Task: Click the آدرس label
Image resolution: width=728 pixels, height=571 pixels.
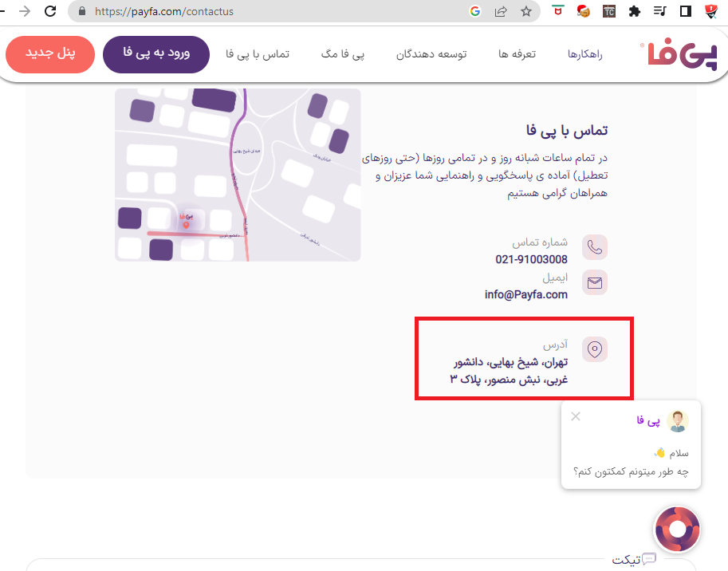Action: coord(555,345)
